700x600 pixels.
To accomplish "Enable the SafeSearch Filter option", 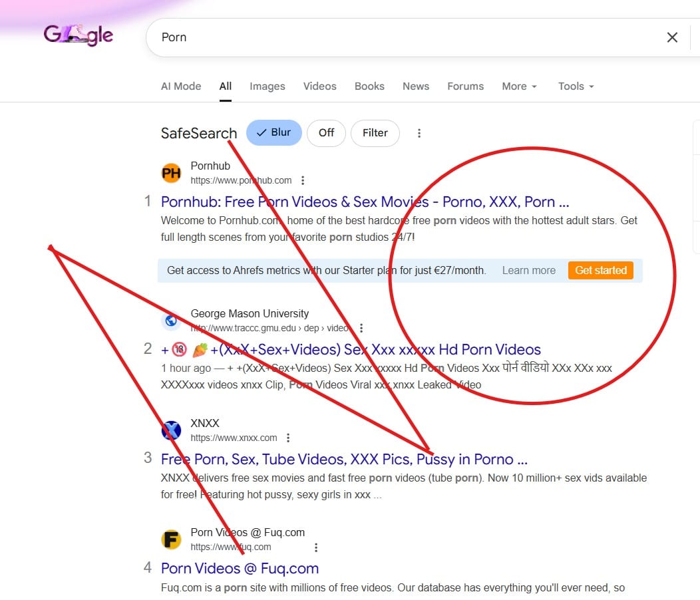I will click(x=375, y=132).
